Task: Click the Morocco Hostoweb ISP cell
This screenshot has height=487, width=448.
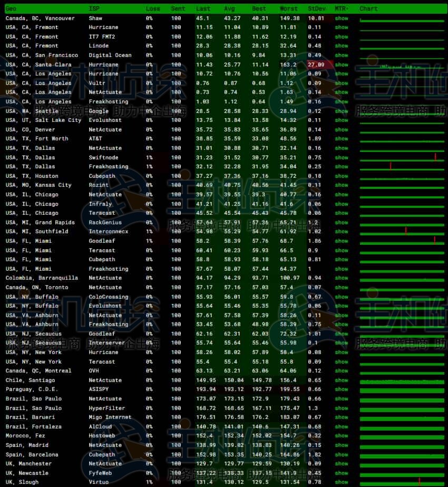Action: (x=102, y=436)
